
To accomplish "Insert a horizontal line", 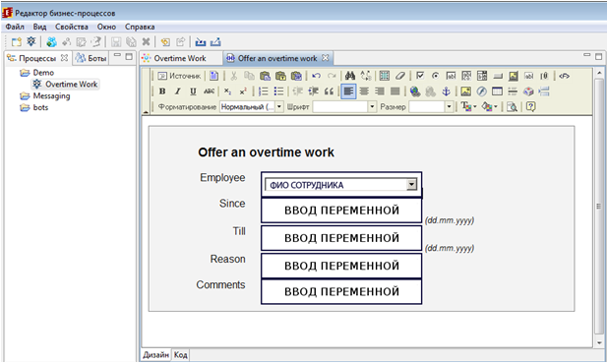I will (x=513, y=91).
